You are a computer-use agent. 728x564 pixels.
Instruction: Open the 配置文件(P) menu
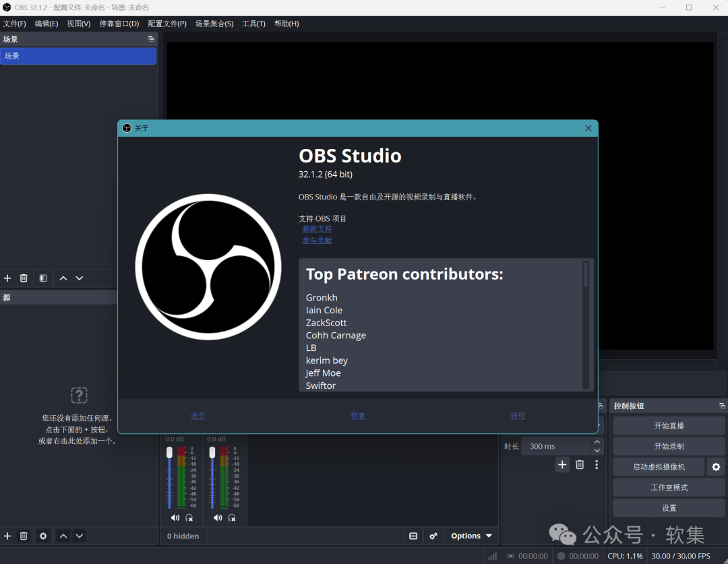pyautogui.click(x=167, y=24)
